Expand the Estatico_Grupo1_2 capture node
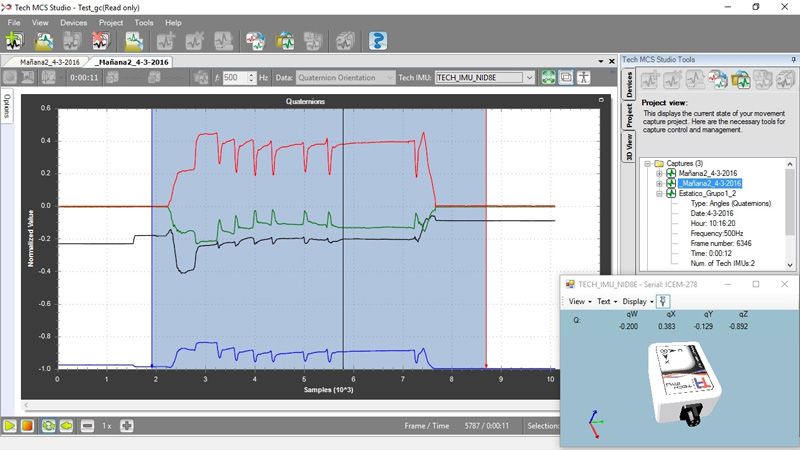The height and width of the screenshot is (450, 800). (x=659, y=194)
